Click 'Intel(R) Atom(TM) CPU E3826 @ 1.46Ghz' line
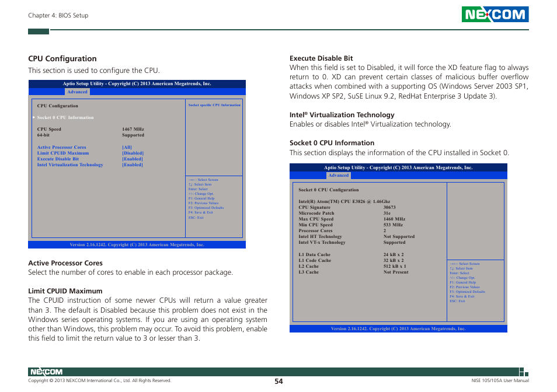The width and height of the screenshot is (557, 392). (344, 201)
